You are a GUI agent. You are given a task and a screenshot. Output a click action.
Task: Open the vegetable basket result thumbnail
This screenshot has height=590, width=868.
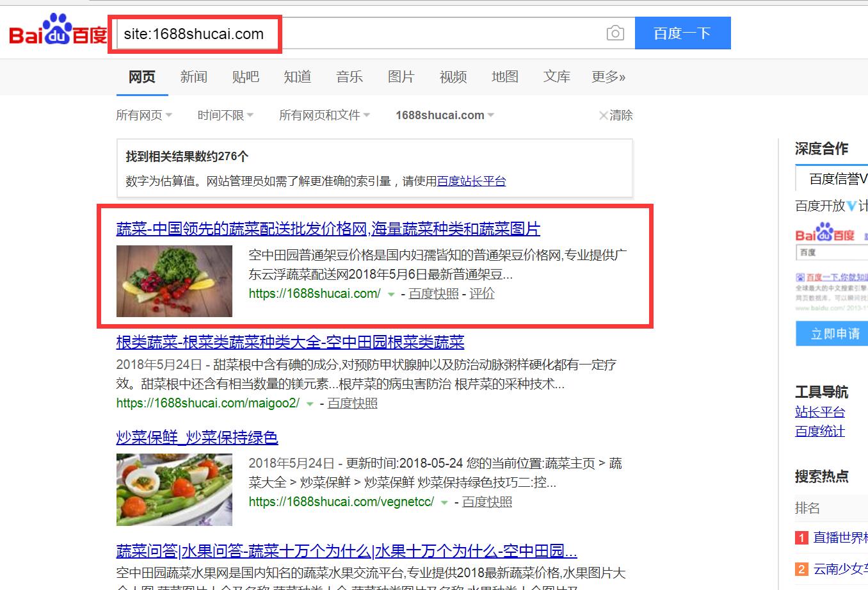pos(174,281)
